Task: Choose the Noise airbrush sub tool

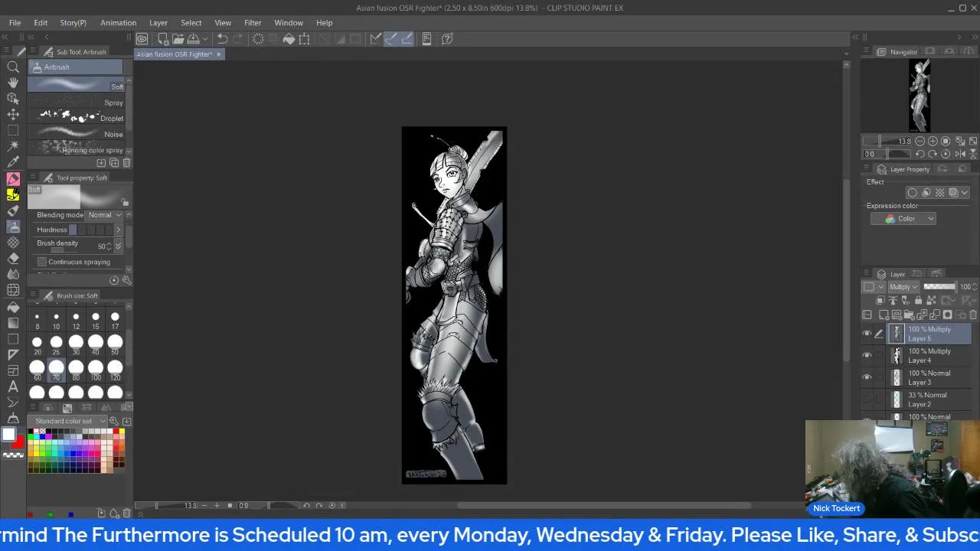Action: pyautogui.click(x=77, y=133)
